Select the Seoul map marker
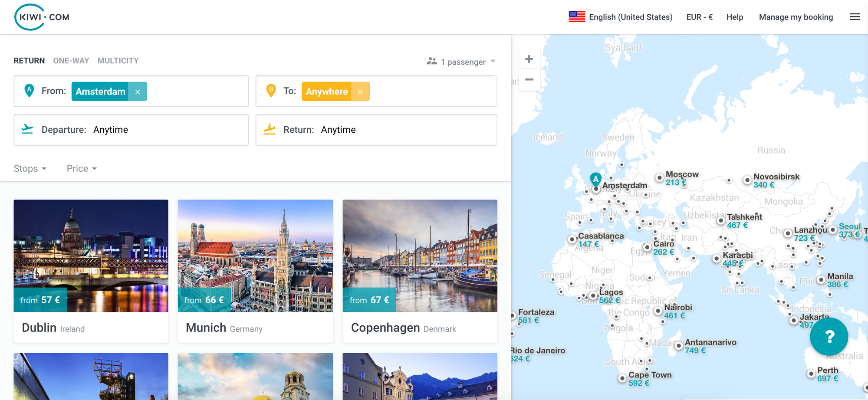 pyautogui.click(x=833, y=230)
